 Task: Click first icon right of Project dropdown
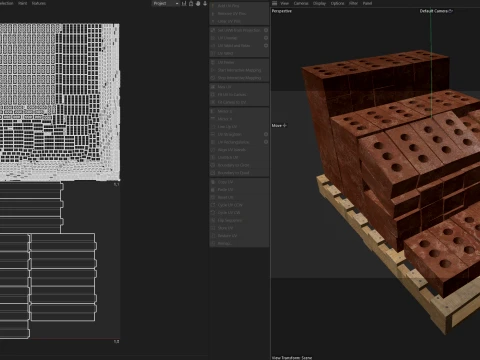click(184, 3)
